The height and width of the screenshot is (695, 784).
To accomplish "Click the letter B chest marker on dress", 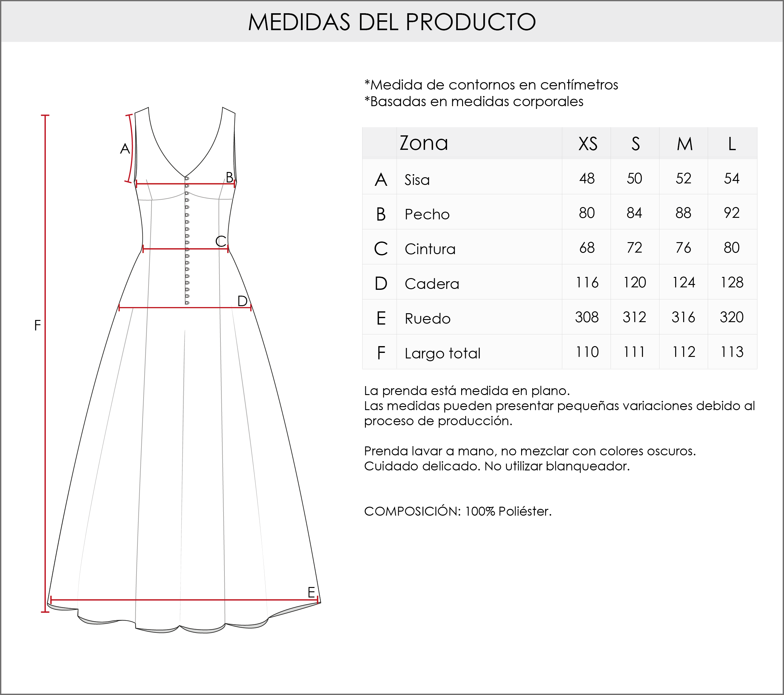I will (229, 177).
